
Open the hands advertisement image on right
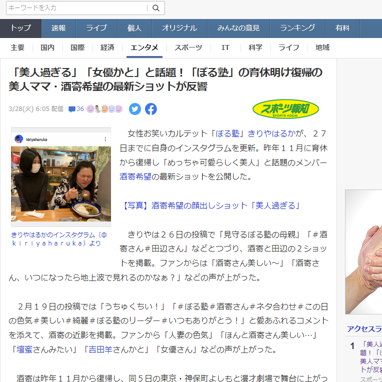(364, 252)
